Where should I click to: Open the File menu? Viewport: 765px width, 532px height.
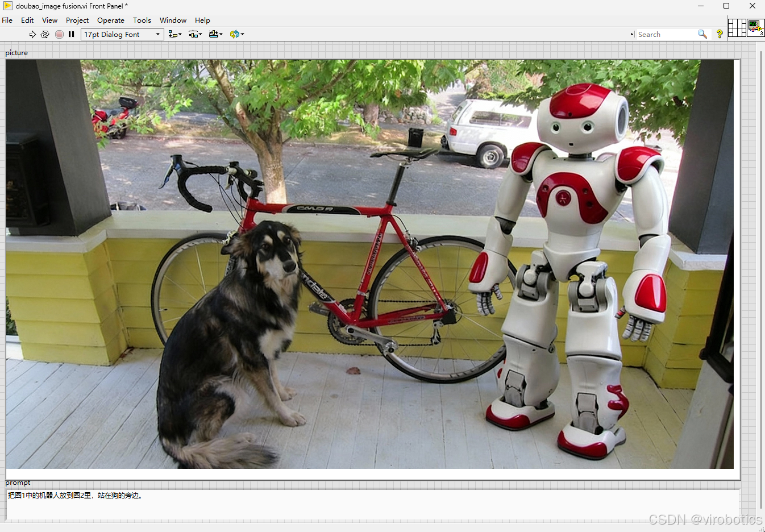point(7,20)
